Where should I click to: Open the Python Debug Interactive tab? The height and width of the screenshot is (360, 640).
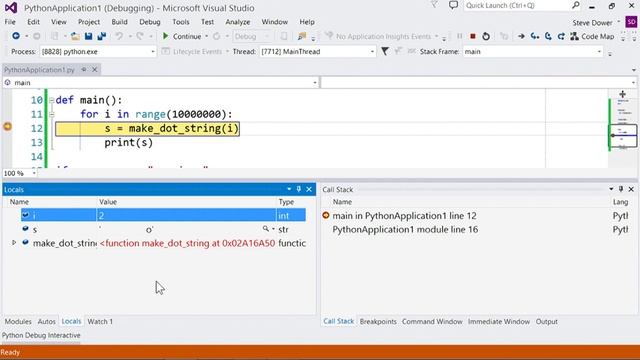click(x=41, y=336)
